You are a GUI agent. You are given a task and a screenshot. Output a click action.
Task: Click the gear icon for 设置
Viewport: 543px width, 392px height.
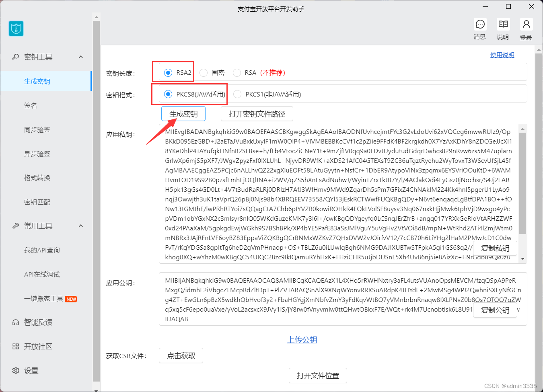(16, 371)
